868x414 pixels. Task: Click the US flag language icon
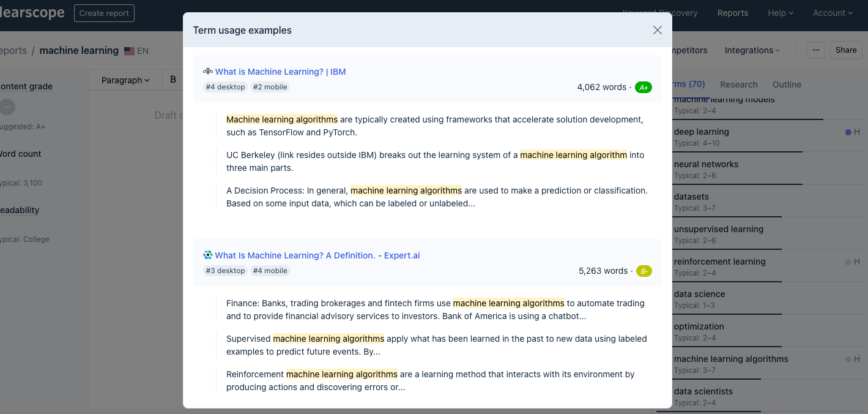tap(129, 51)
